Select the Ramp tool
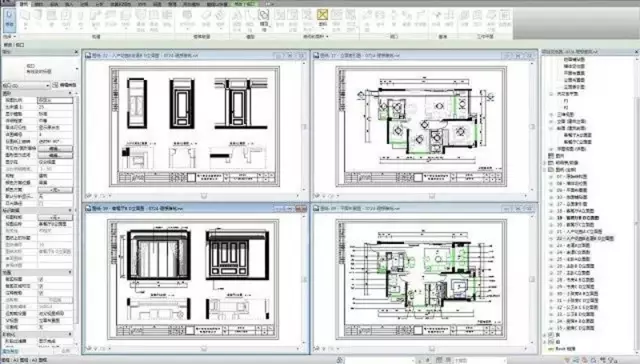 pyautogui.click(x=207, y=19)
